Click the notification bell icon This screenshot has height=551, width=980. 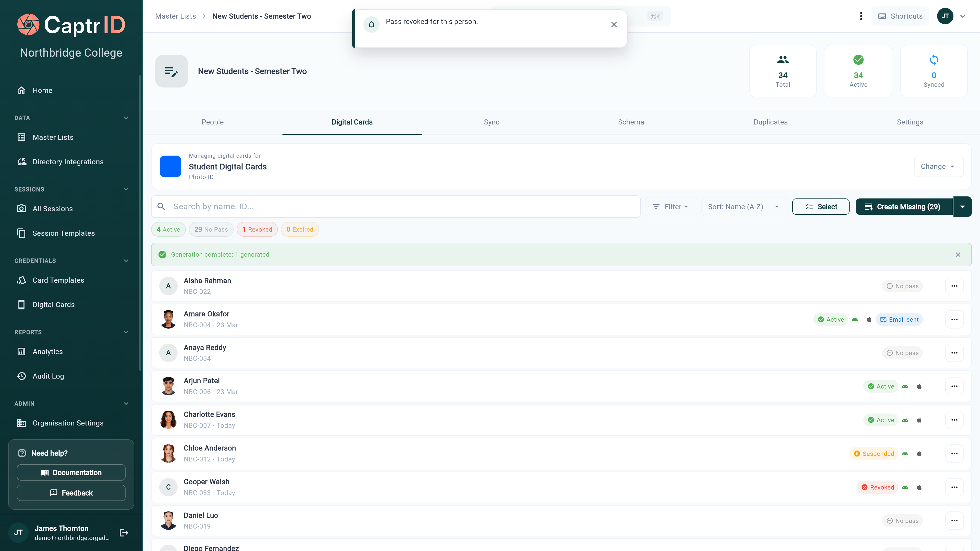(x=371, y=25)
